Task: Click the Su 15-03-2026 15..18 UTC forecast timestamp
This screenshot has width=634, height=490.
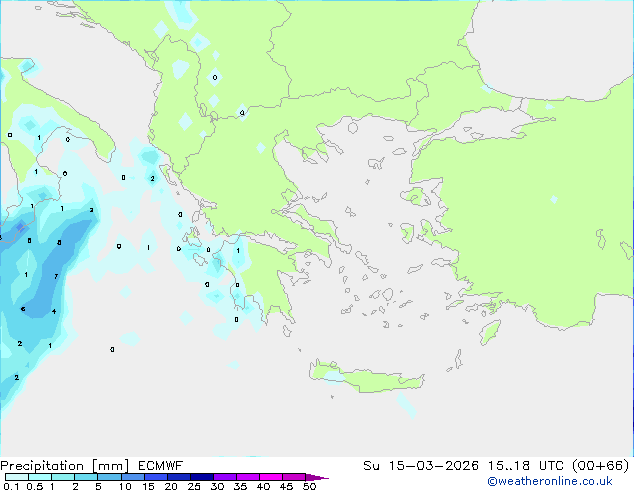Action: click(463, 466)
